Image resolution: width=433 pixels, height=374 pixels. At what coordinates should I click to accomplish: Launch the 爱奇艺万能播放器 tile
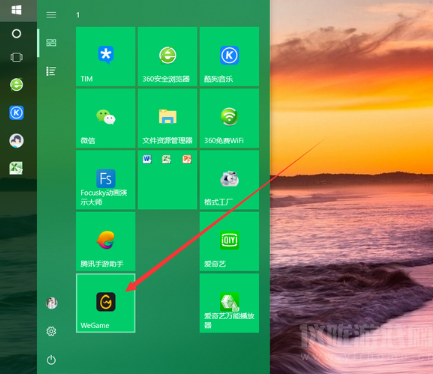tap(229, 303)
